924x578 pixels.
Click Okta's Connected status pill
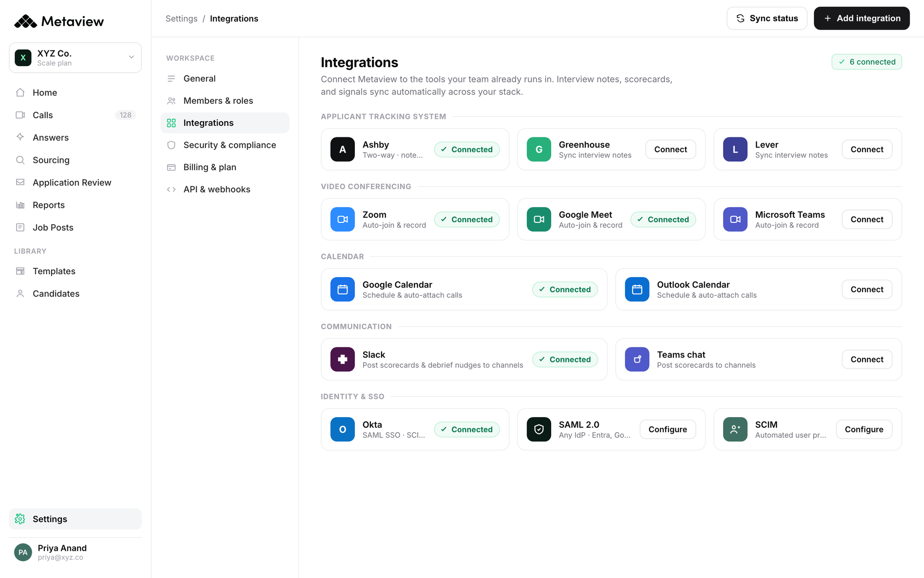click(x=467, y=429)
